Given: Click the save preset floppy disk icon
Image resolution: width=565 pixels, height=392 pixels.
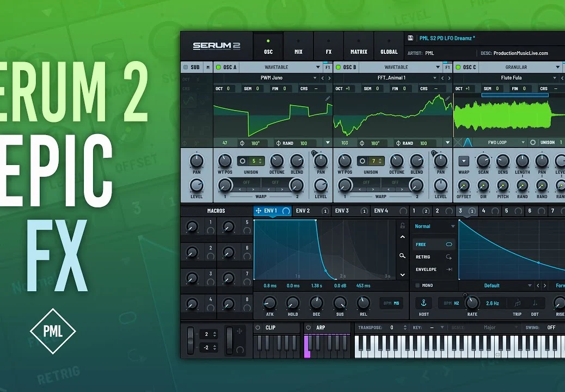Looking at the screenshot, I should 410,38.
